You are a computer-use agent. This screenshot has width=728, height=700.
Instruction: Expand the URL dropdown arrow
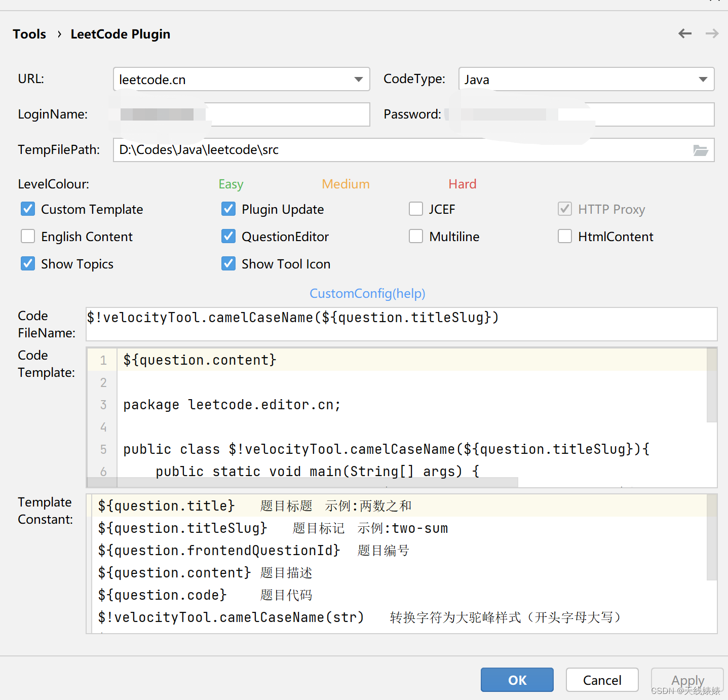tap(359, 80)
